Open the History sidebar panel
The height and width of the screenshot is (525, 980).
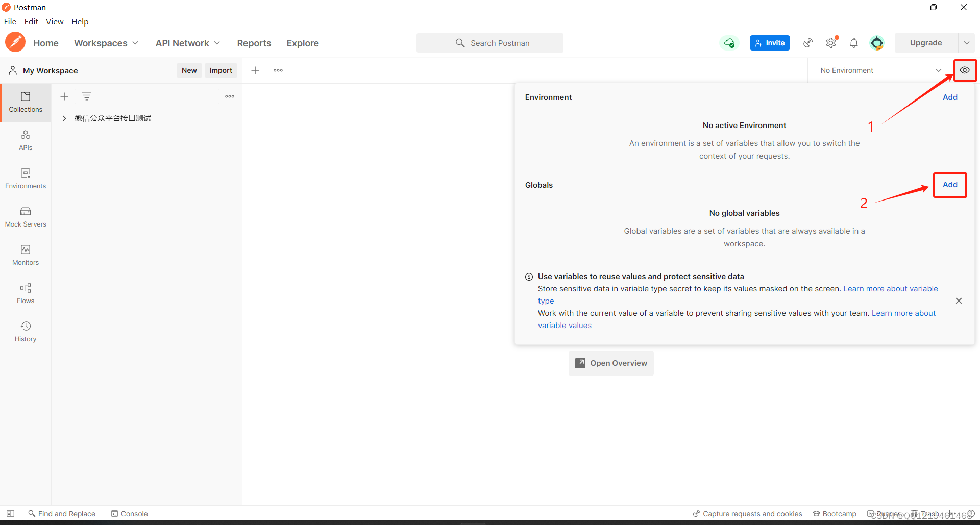(26, 332)
